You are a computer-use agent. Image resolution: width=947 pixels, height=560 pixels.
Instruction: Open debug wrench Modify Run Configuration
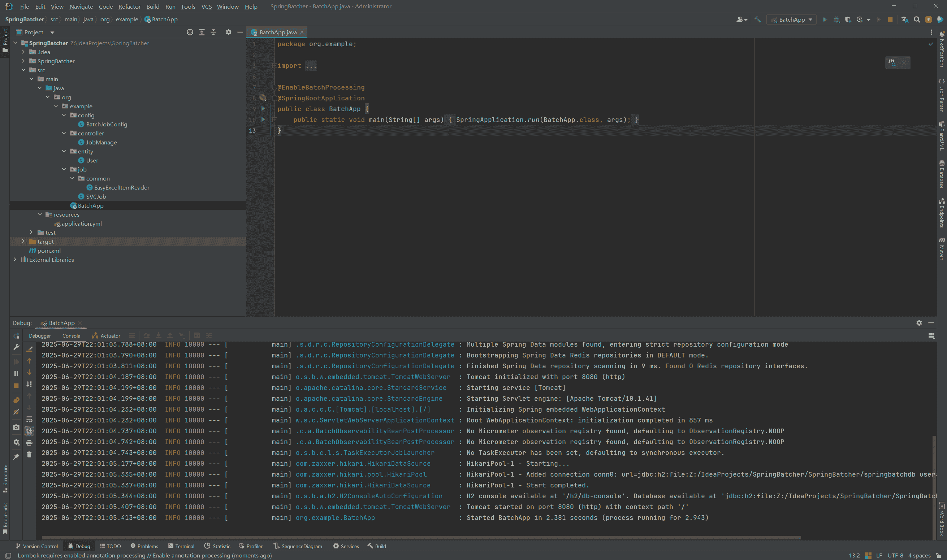pos(16,347)
